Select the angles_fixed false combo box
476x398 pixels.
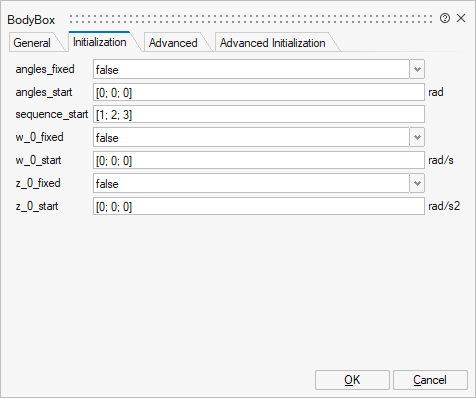tap(251, 69)
